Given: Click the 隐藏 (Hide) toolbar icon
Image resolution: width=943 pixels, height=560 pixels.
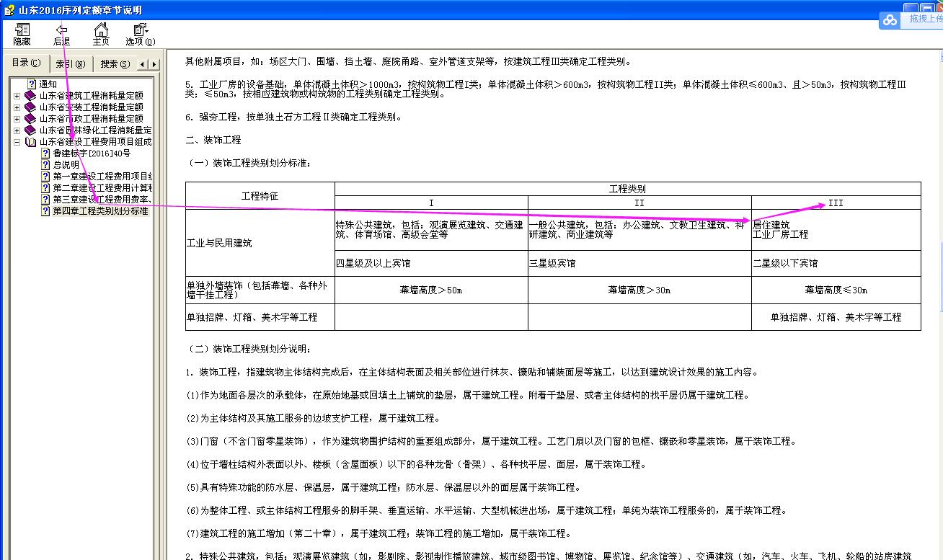Looking at the screenshot, I should [22, 35].
